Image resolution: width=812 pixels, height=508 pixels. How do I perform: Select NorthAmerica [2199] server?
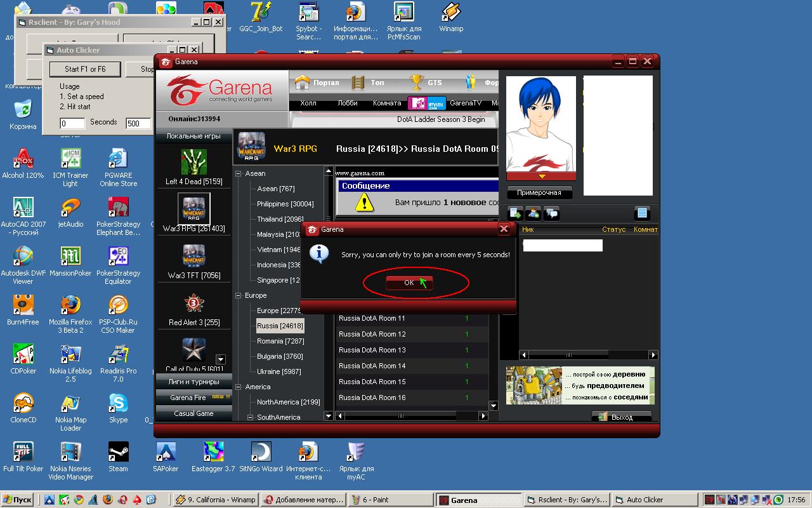click(x=288, y=402)
